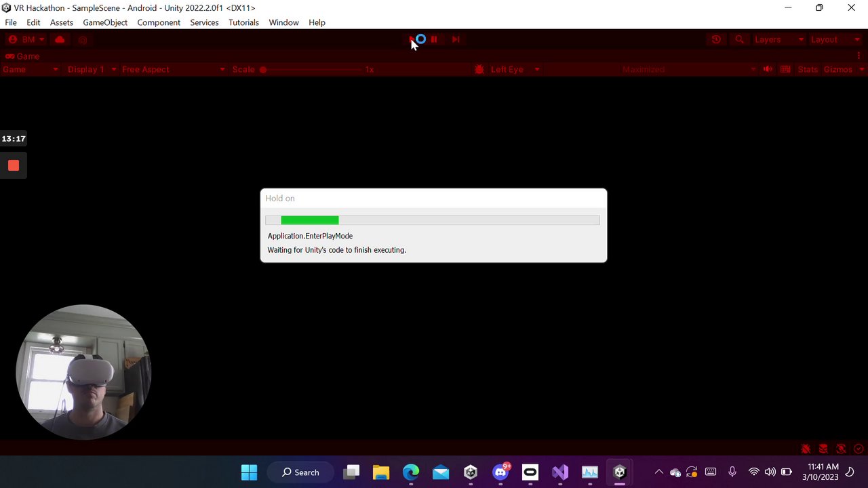
Task: Click the 'Waiting for Unity's code' message
Action: [336, 250]
